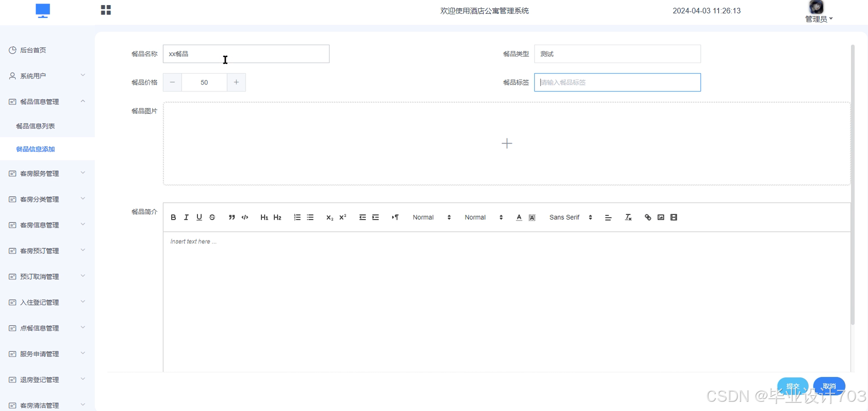Expand the 客房信息管理 menu

coord(47,225)
